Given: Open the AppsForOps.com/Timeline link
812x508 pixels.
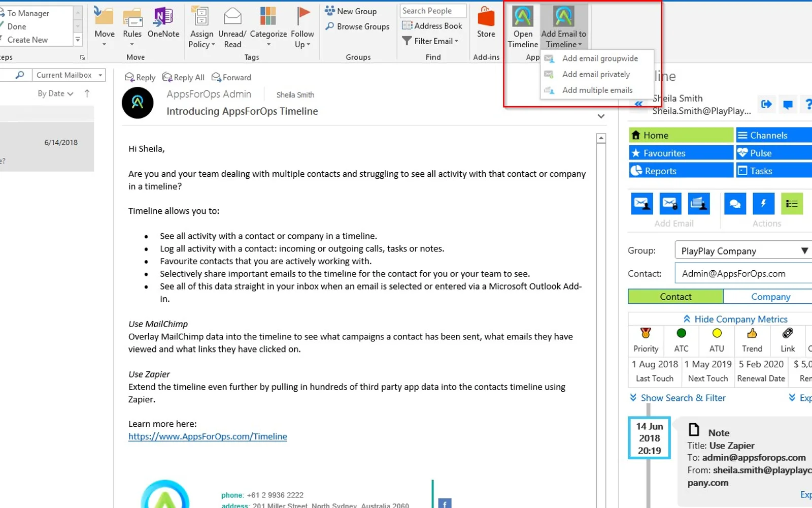Looking at the screenshot, I should tap(208, 436).
